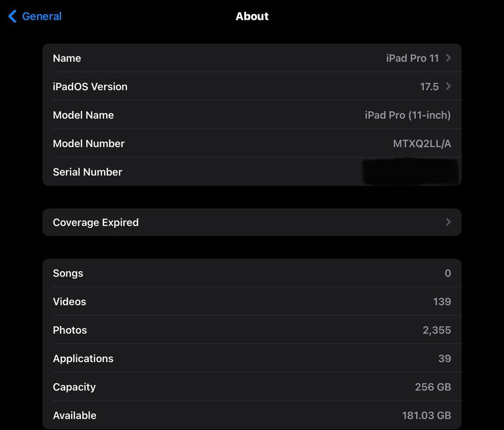The height and width of the screenshot is (430, 504).
Task: Tap the Coverage Expired chevron
Action: tap(448, 222)
